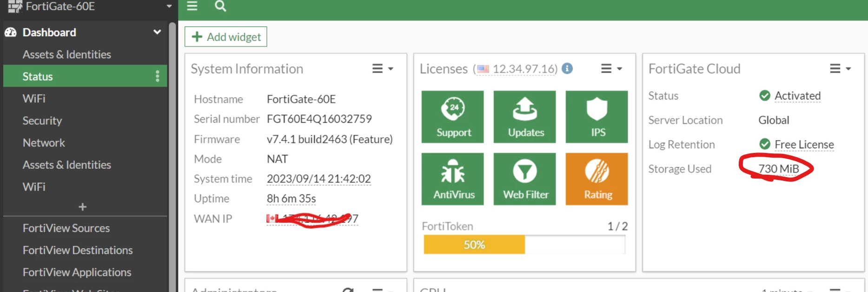This screenshot has height=292, width=868.
Task: Open the Support license tile
Action: pyautogui.click(x=452, y=117)
